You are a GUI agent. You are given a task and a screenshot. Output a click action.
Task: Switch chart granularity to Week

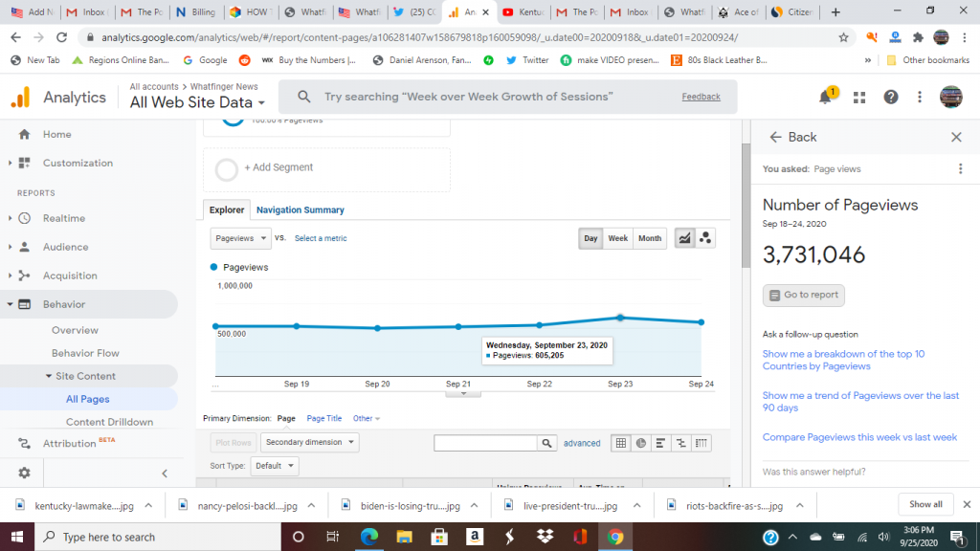click(x=618, y=238)
